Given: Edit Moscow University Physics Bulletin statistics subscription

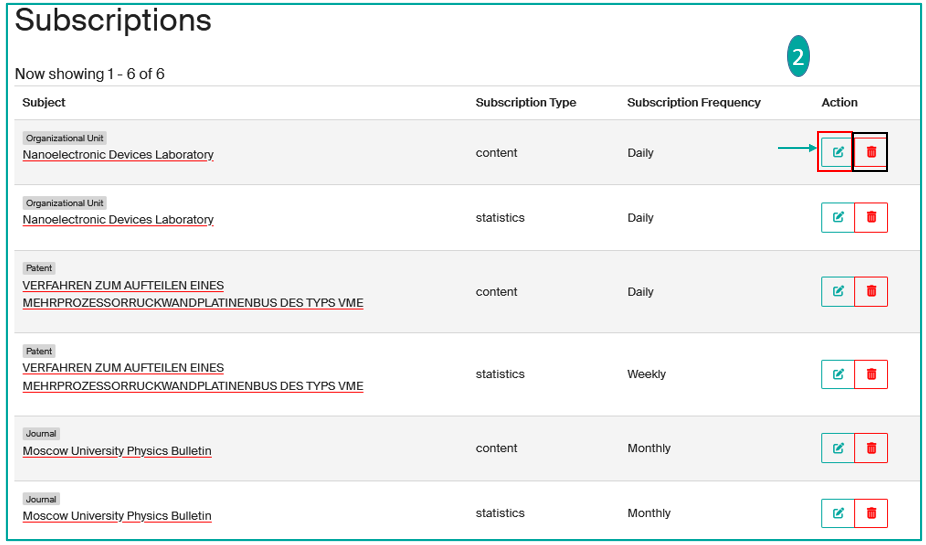Looking at the screenshot, I should point(838,513).
